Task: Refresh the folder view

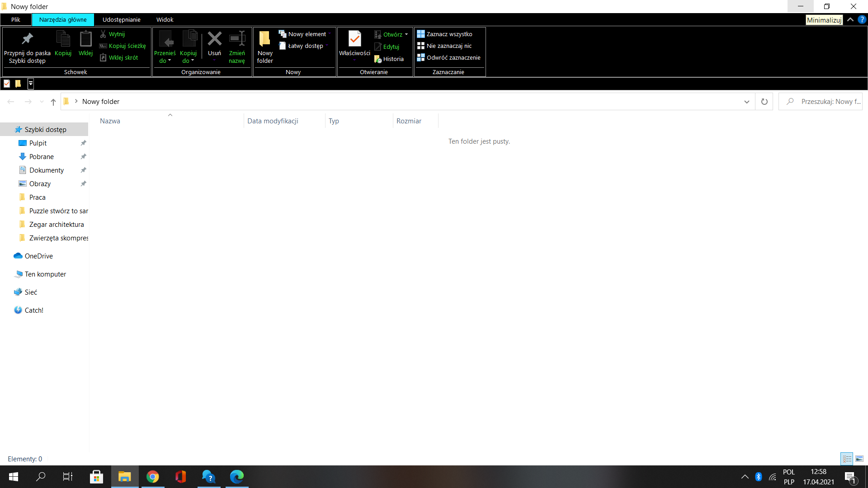Action: pyautogui.click(x=764, y=102)
